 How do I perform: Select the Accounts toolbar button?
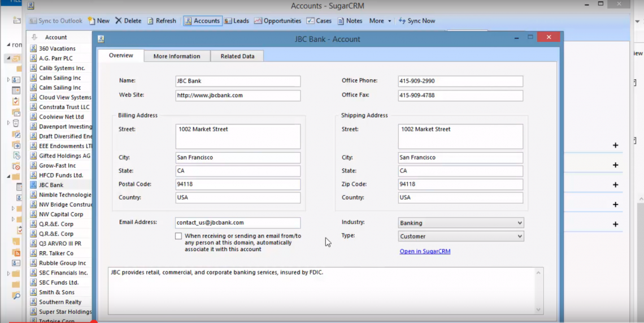pos(202,20)
